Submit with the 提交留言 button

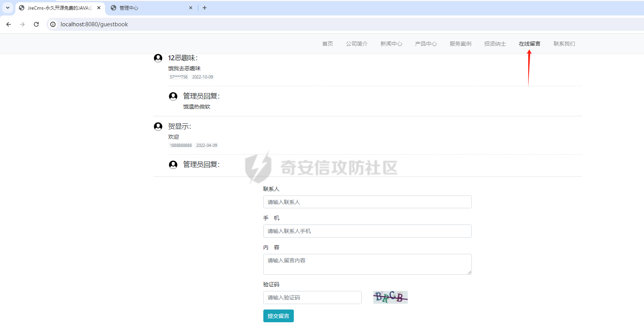(x=278, y=316)
